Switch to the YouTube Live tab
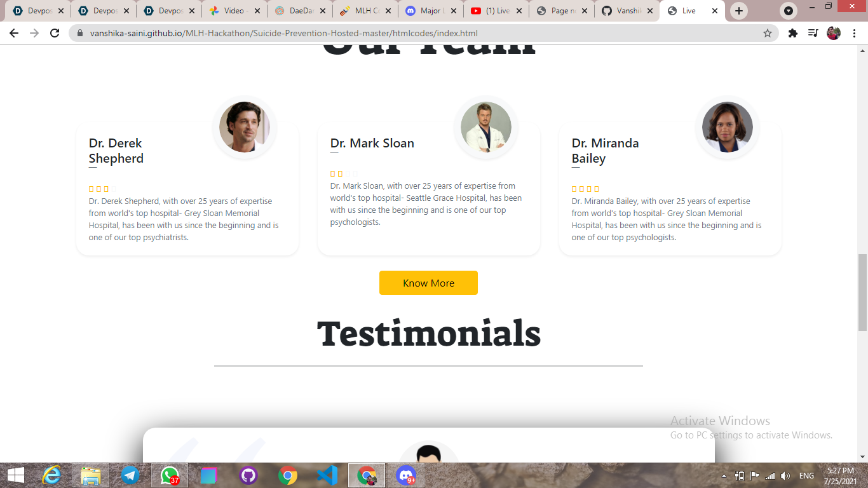 click(x=497, y=11)
